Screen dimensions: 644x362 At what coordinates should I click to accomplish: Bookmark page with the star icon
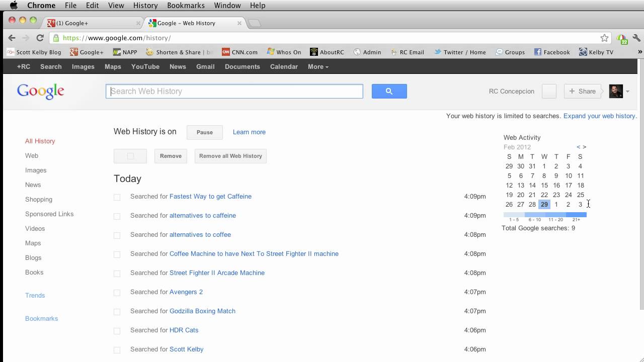[x=604, y=38]
